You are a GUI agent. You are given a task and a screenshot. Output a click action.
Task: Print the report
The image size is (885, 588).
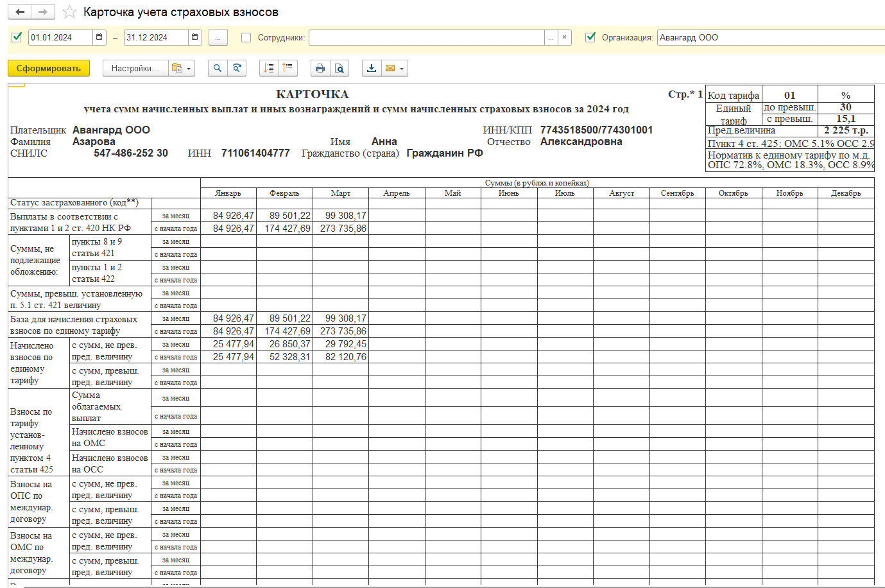click(x=320, y=68)
